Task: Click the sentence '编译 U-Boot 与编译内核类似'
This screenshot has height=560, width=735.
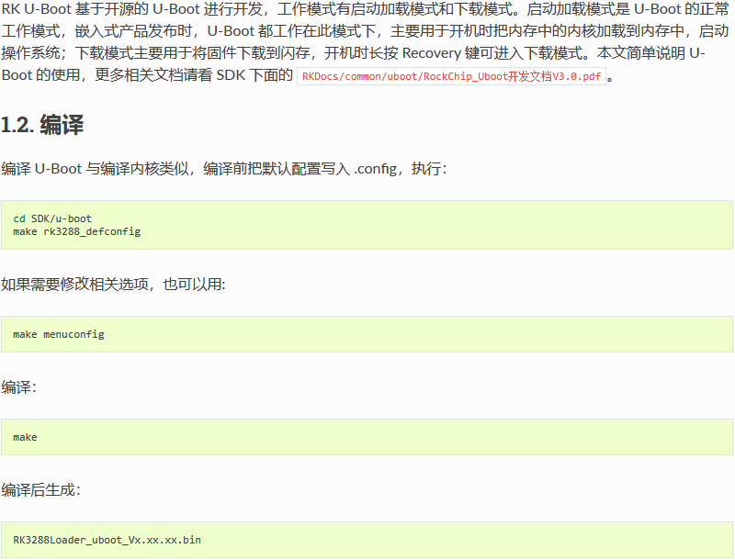Action: 95,169
